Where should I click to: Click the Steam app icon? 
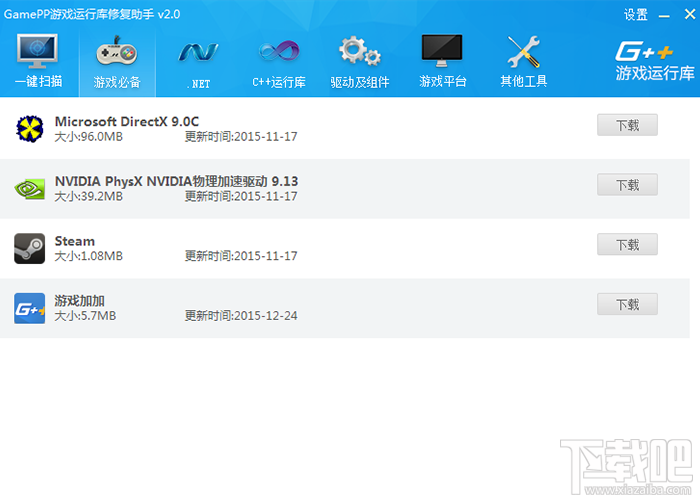point(29,248)
